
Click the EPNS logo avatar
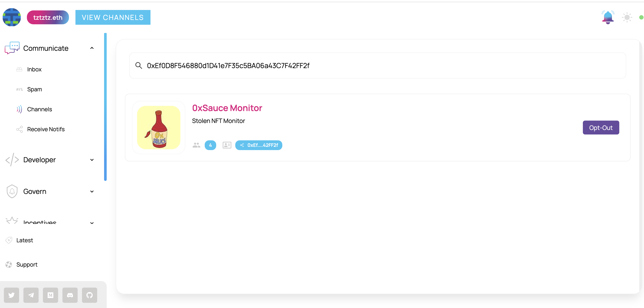(11, 17)
